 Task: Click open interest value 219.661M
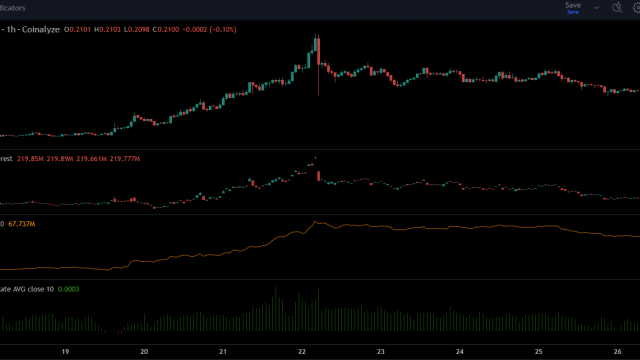91,159
